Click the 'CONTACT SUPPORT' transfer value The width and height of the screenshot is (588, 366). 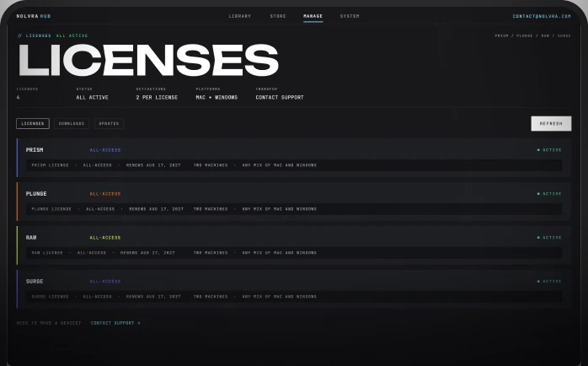280,98
